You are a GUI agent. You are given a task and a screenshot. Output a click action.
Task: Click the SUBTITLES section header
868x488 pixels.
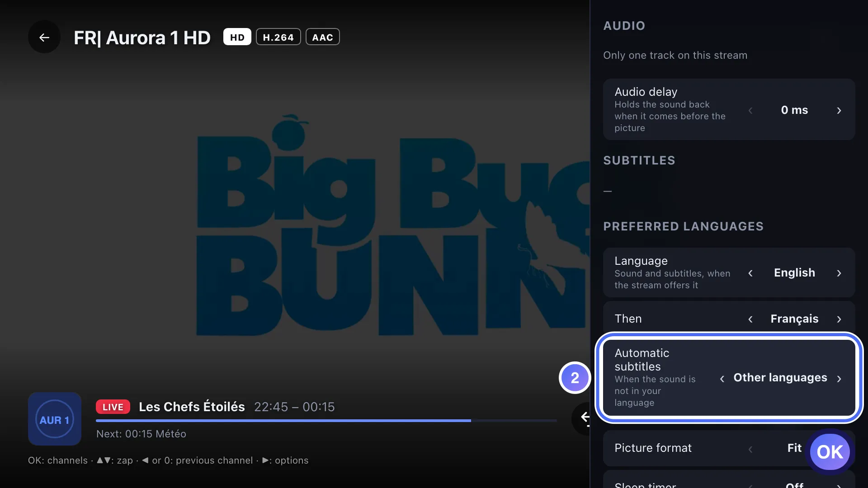[x=639, y=160]
